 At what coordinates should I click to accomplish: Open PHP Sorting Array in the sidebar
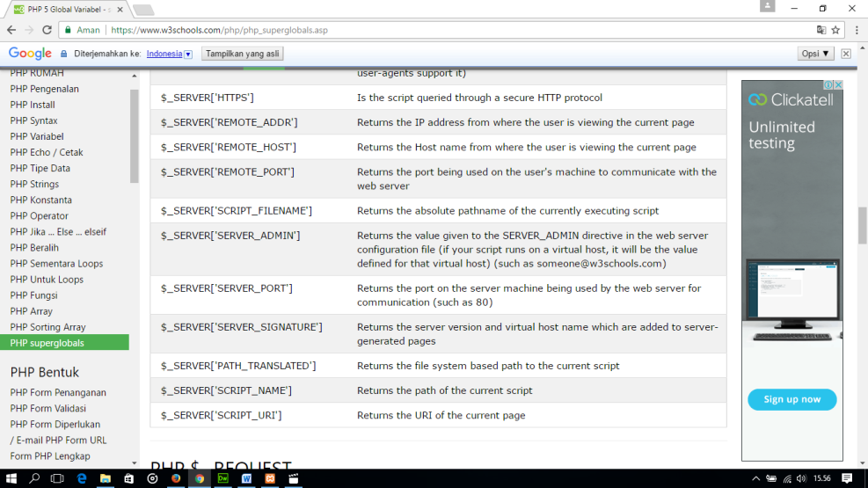[x=47, y=327]
